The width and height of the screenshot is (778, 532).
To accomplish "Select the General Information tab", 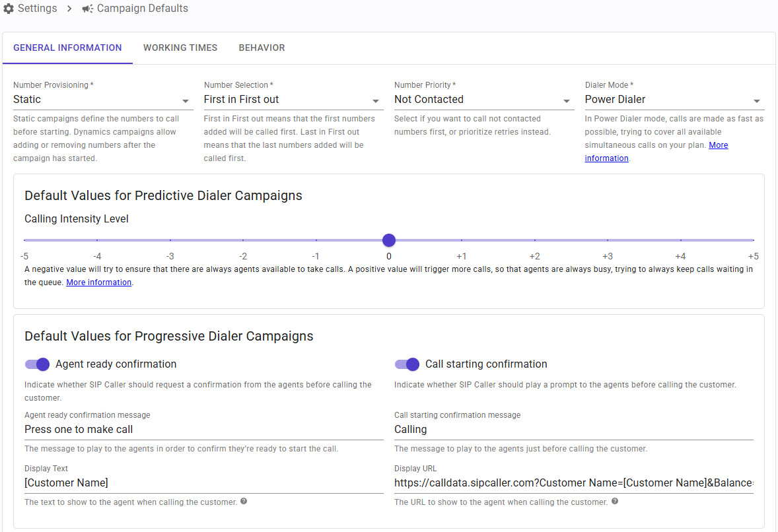I will [x=67, y=48].
